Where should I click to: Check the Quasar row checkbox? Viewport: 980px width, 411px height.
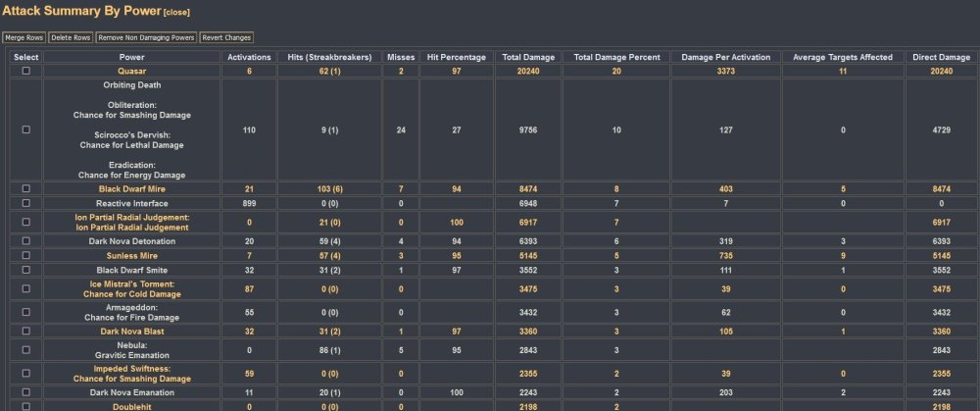(x=26, y=71)
